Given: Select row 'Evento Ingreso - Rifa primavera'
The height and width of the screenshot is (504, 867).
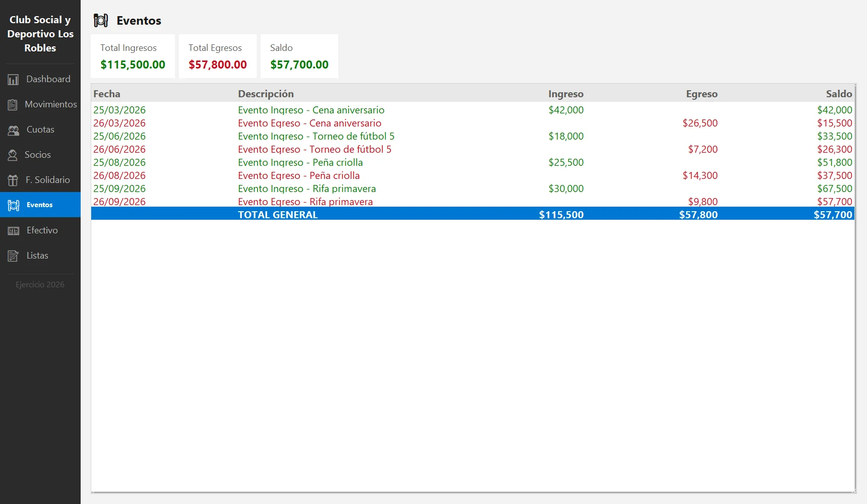Looking at the screenshot, I should [473, 188].
